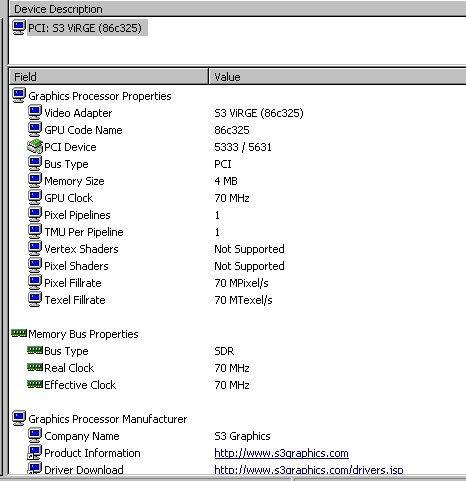Click the link icon beside Product Information
This screenshot has width=466, height=481.
(x=35, y=453)
